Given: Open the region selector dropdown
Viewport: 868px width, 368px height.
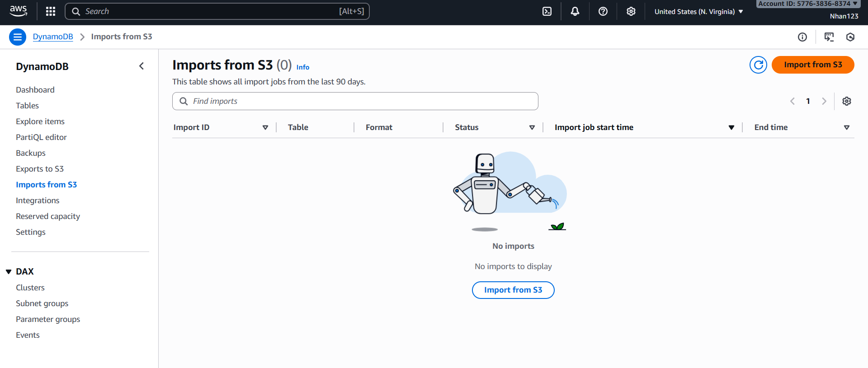Looking at the screenshot, I should 698,12.
